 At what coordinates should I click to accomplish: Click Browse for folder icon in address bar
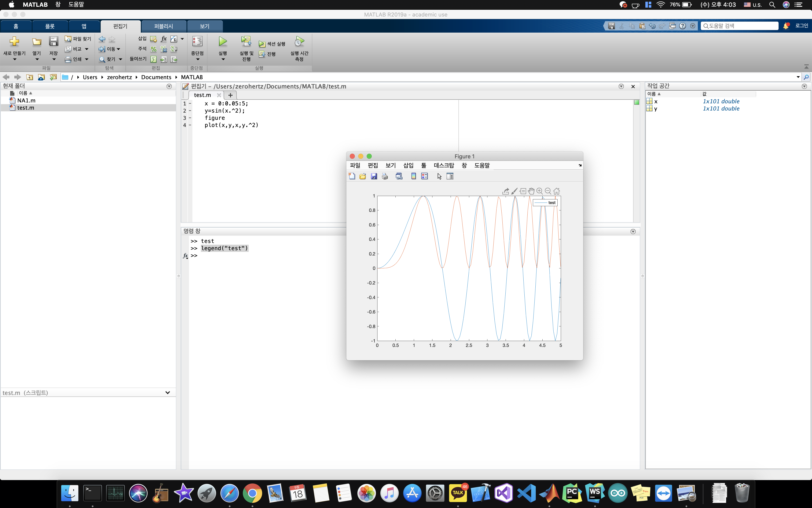coord(53,77)
